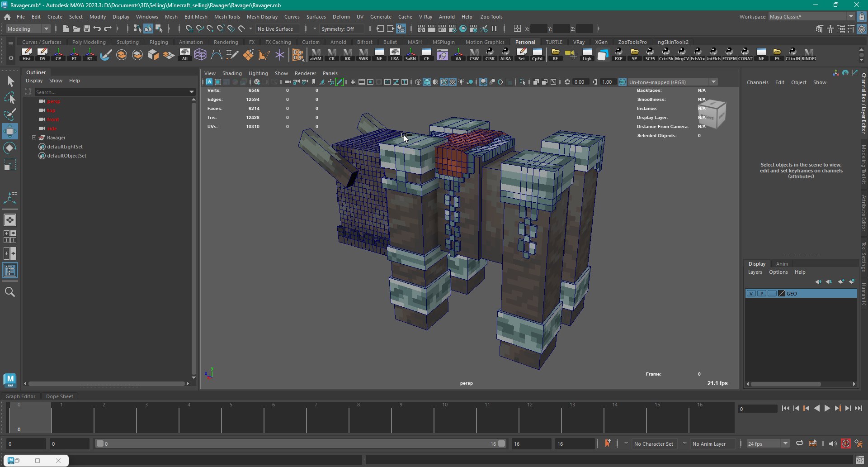The image size is (868, 467).
Task: Click the abSM shelf button
Action: (316, 55)
